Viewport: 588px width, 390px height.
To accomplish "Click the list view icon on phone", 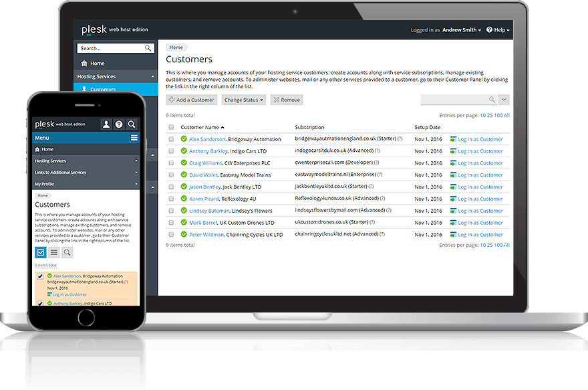I will (54, 252).
